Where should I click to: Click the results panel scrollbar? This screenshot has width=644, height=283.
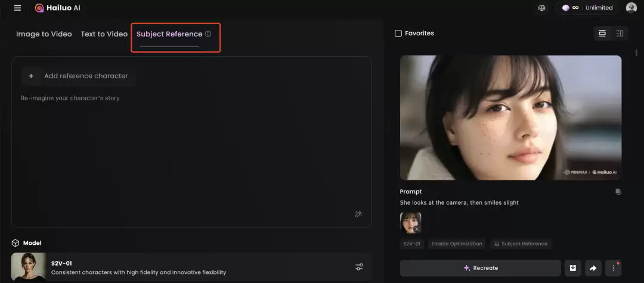(x=637, y=53)
